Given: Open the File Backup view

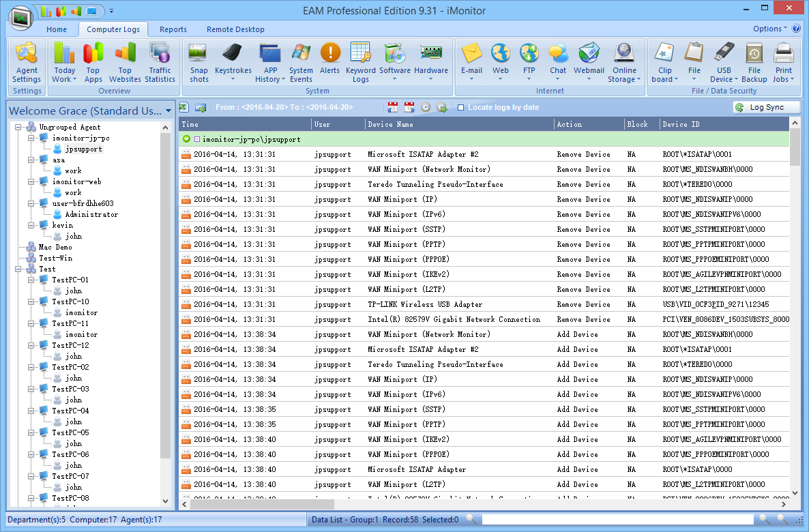Looking at the screenshot, I should 754,62.
